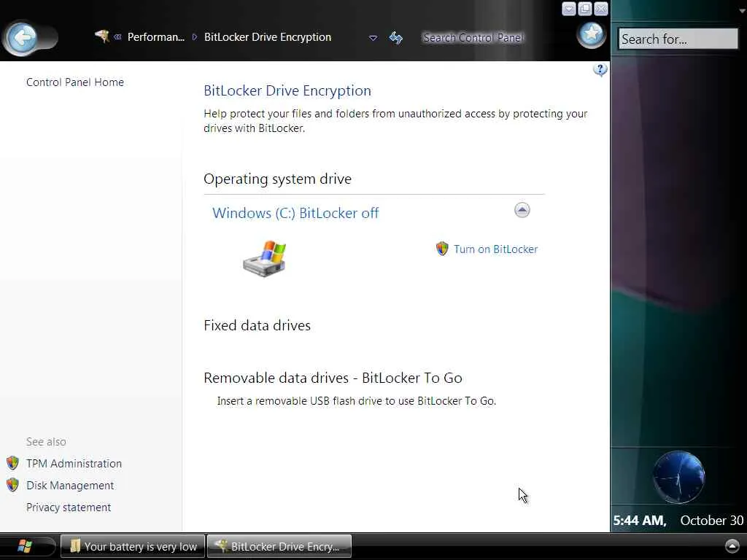Viewport: 747px width, 560px height.
Task: Expand arrow between Performan... and BitLocker breadcrumb
Action: click(194, 37)
